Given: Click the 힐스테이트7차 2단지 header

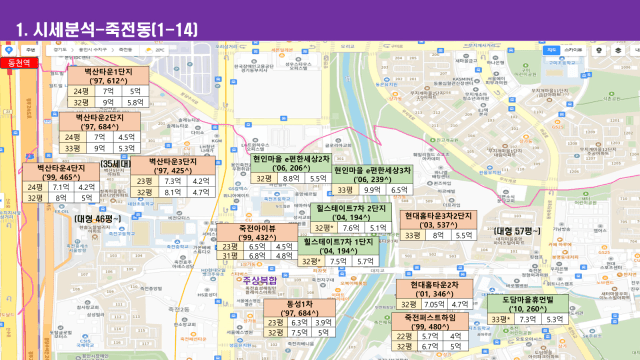Looking at the screenshot, I should click(x=351, y=213).
